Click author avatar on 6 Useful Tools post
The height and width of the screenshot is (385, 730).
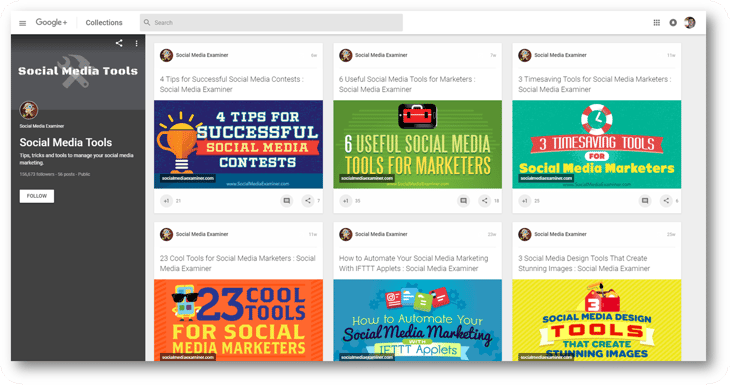click(345, 55)
